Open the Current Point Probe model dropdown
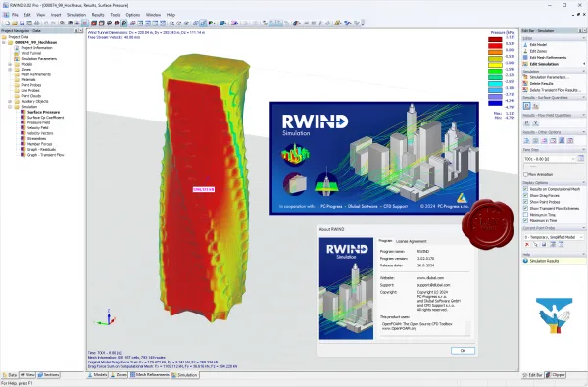588x387 pixels. (x=554, y=237)
